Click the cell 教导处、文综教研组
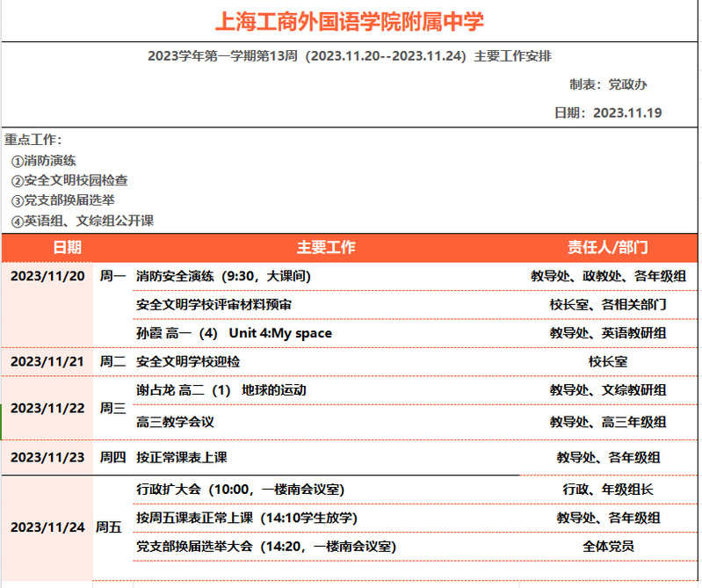 click(608, 390)
